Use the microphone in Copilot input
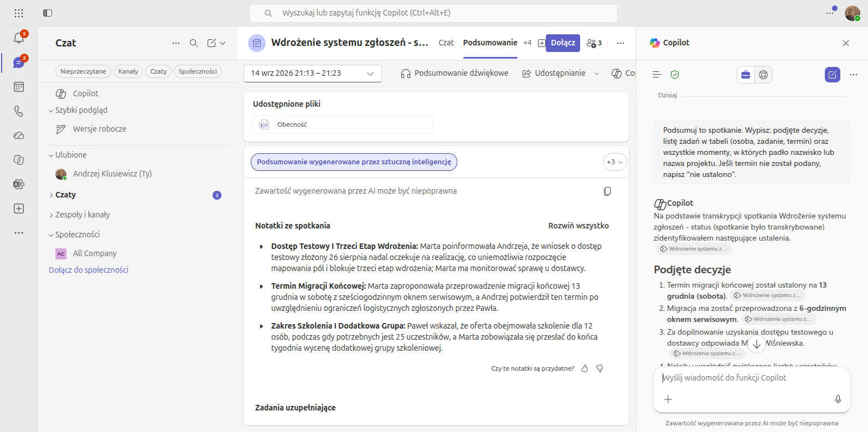The width and height of the screenshot is (868, 432). pyautogui.click(x=838, y=399)
